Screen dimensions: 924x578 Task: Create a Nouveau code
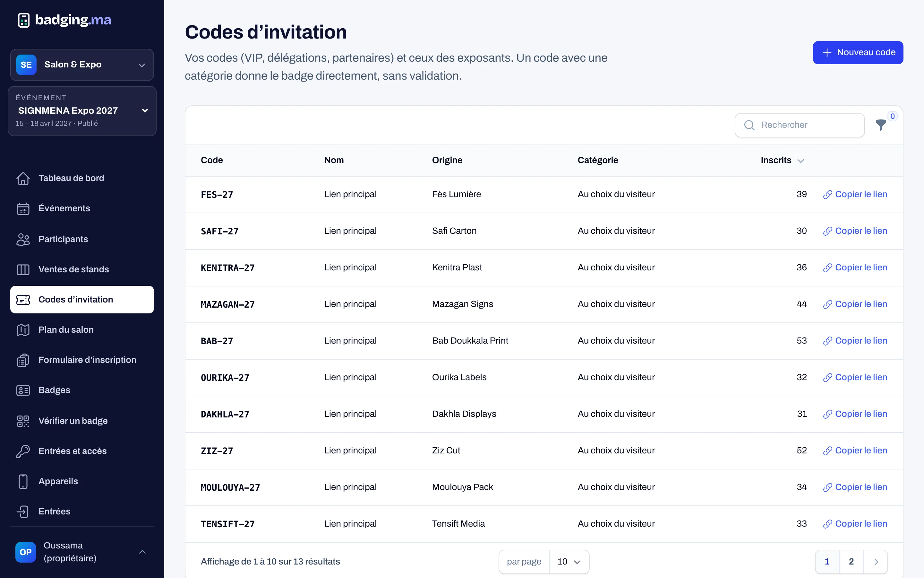click(x=858, y=52)
